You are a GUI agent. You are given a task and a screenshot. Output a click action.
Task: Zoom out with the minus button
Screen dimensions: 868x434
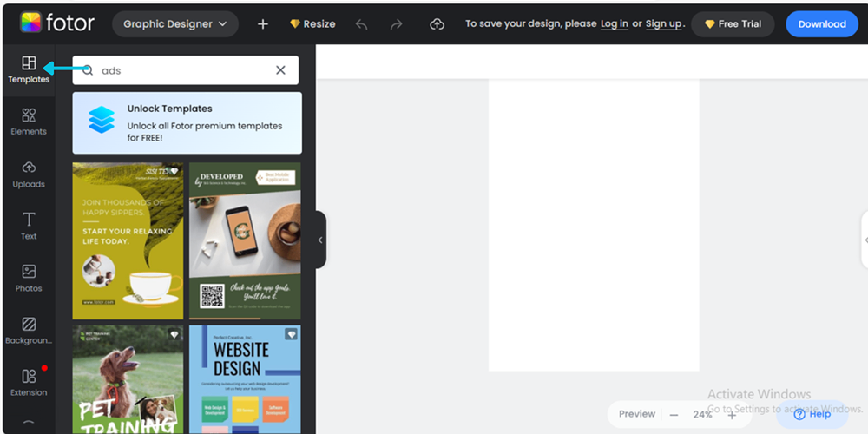coord(674,415)
